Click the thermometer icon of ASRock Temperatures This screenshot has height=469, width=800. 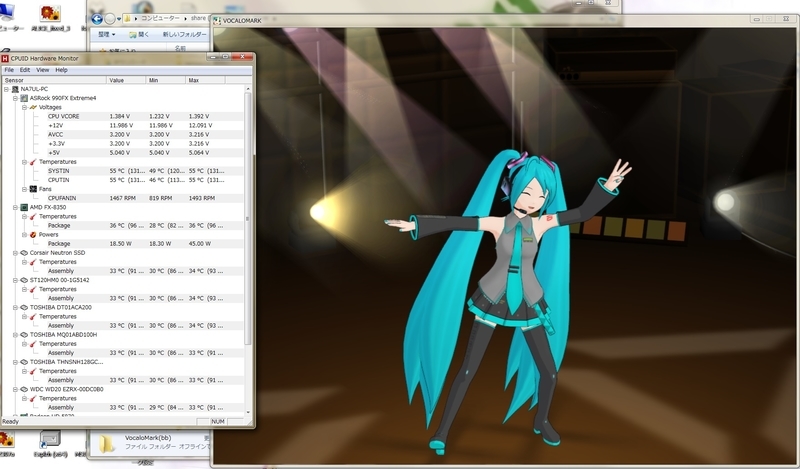click(33, 162)
